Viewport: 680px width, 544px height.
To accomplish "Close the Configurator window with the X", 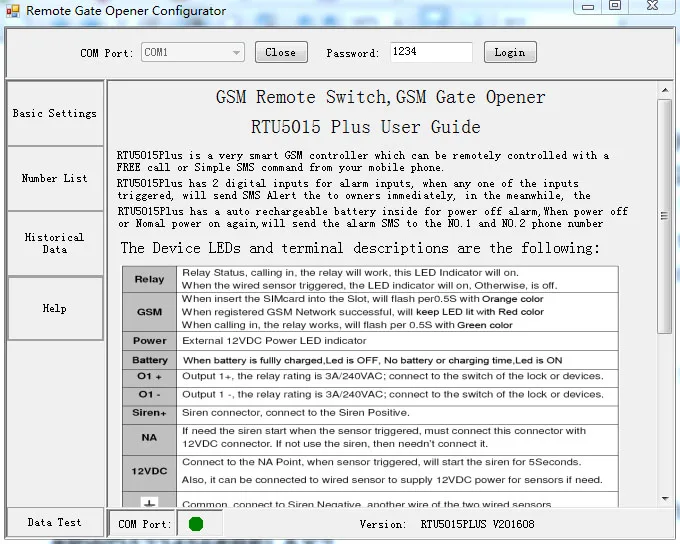I will [x=652, y=6].
